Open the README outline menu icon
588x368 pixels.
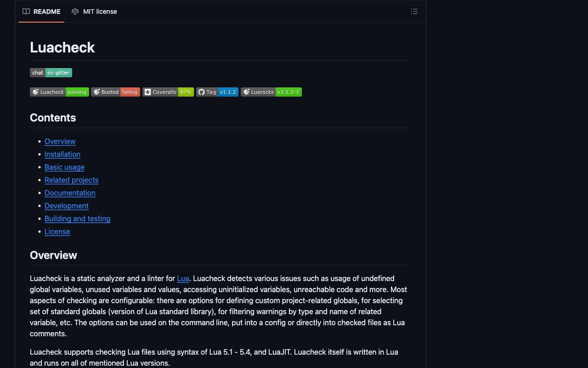point(414,11)
